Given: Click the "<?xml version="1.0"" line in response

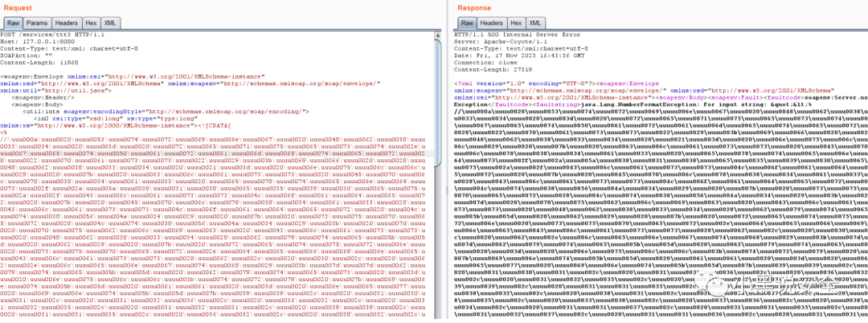Looking at the screenshot, I should tap(557, 83).
